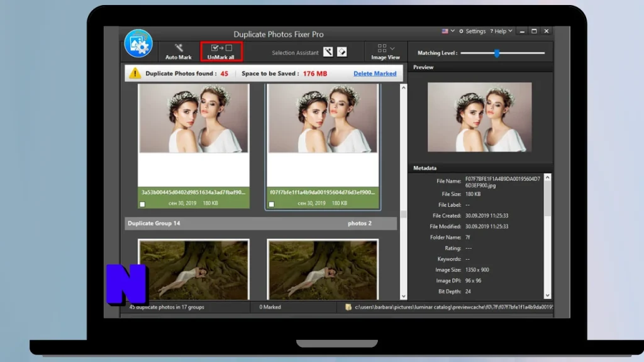The image size is (644, 362).
Task: Click the Image Size value 1350 x 900
Action: (x=477, y=270)
